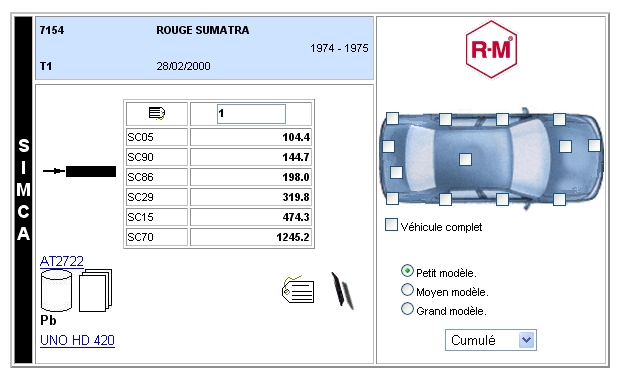Image resolution: width=624 pixels, height=379 pixels.
Task: Open the AT2722 link
Action: (62, 261)
